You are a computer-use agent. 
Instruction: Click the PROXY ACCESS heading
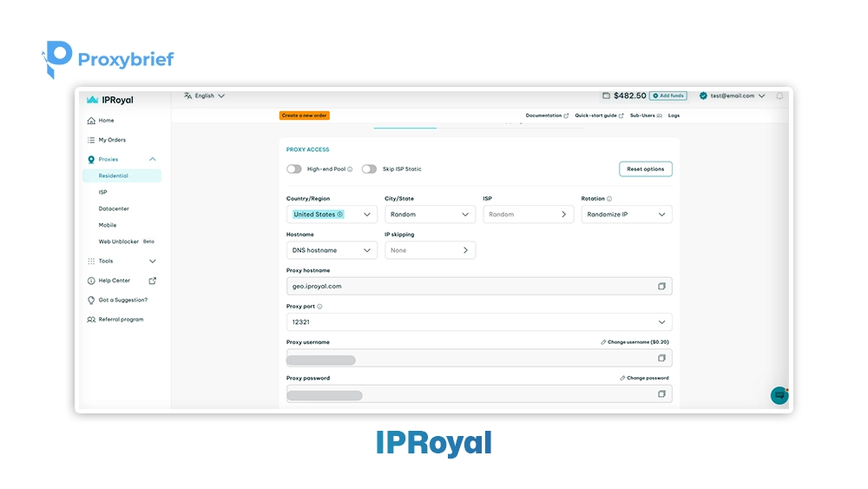point(308,149)
